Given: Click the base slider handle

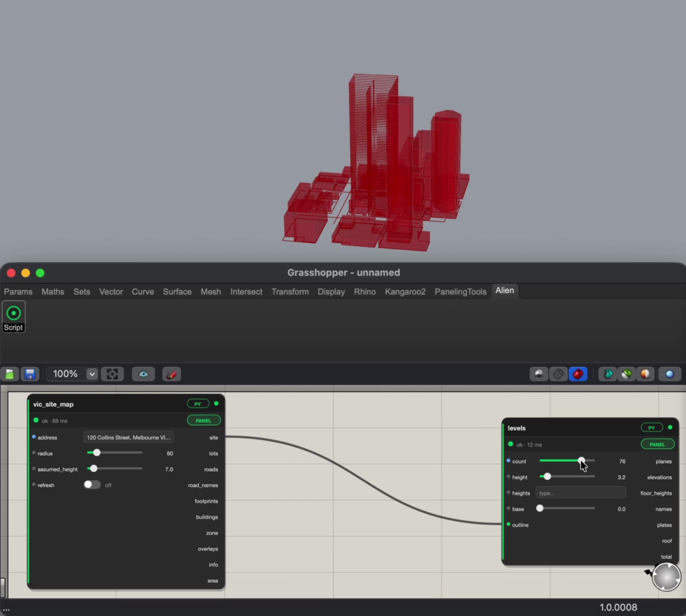Looking at the screenshot, I should [540, 508].
